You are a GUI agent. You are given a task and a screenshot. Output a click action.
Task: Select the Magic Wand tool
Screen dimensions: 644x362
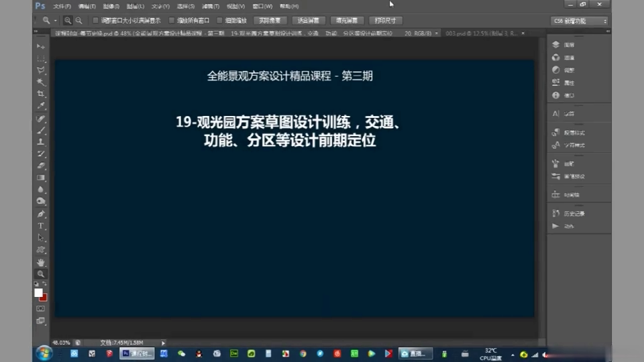(x=41, y=81)
